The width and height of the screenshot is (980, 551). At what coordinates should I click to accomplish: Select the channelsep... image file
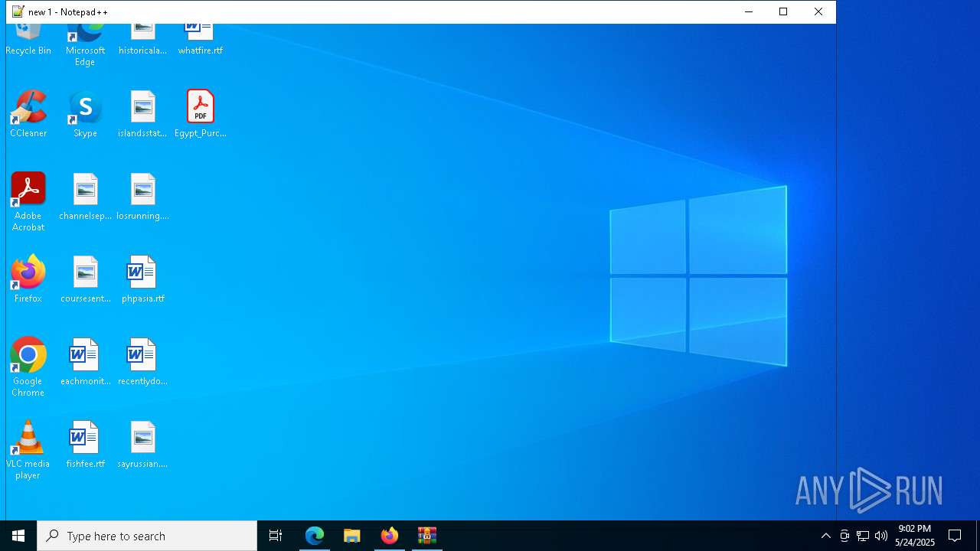pyautogui.click(x=85, y=197)
